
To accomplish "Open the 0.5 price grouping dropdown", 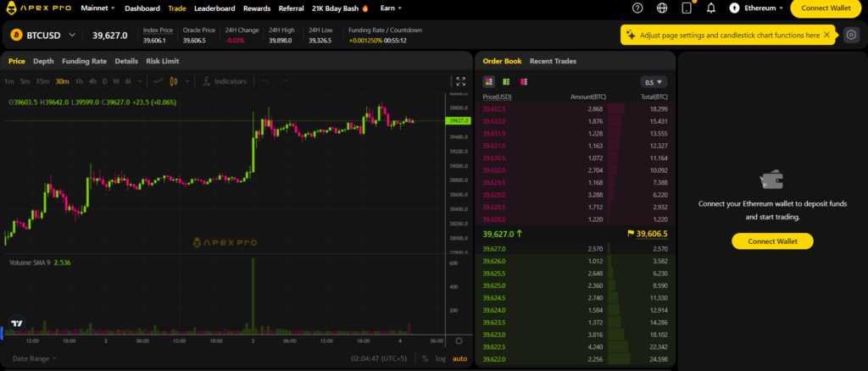I will click(654, 82).
